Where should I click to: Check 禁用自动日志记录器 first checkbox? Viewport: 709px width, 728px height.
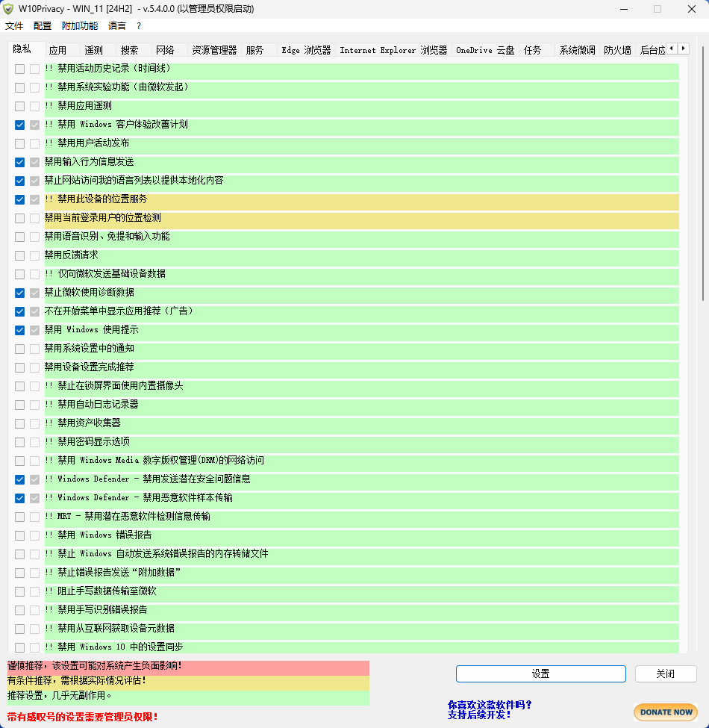point(19,405)
